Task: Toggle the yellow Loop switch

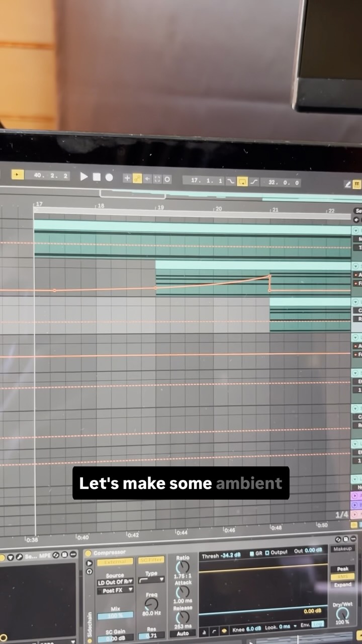Action: [242, 182]
